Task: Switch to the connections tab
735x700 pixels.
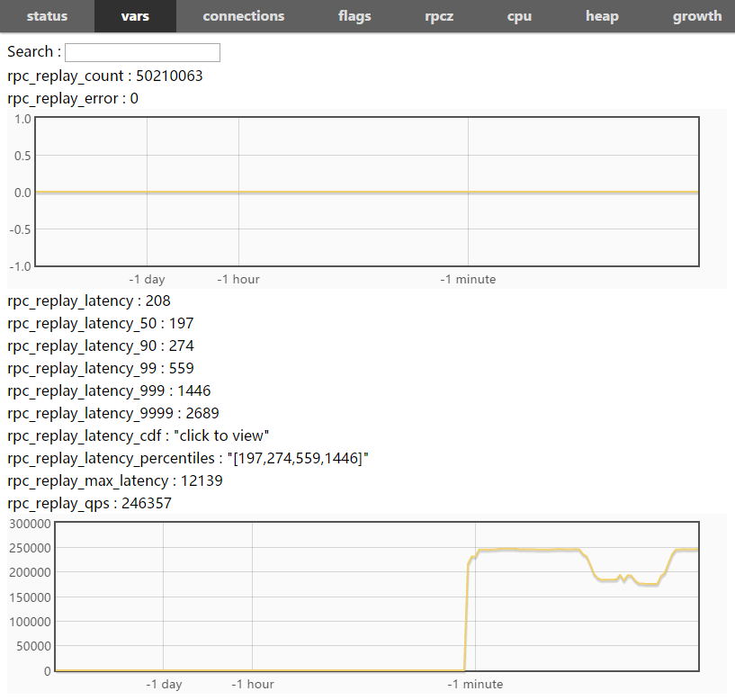Action: pos(243,16)
